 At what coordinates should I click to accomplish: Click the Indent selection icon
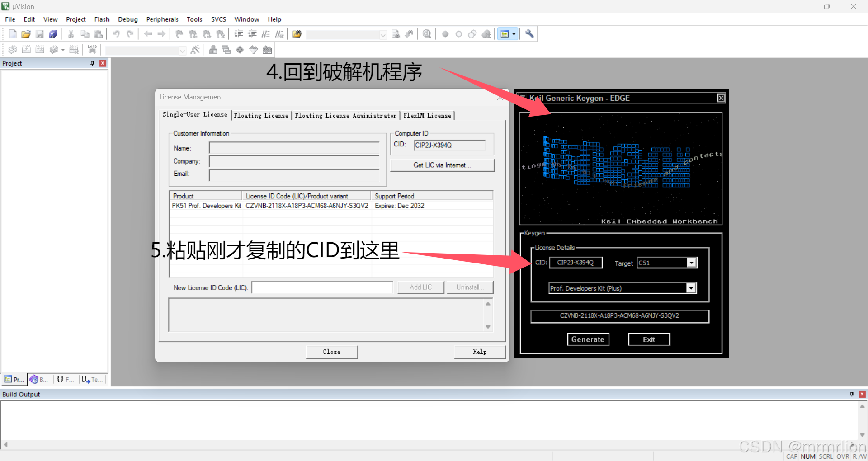(239, 34)
